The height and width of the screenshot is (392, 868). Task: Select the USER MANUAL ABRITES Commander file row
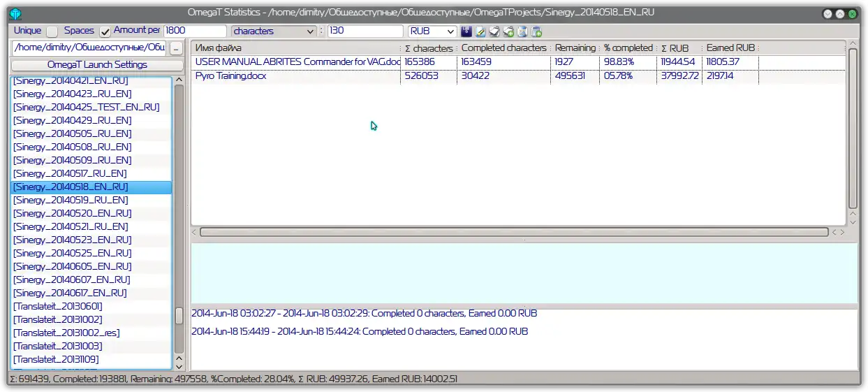518,61
